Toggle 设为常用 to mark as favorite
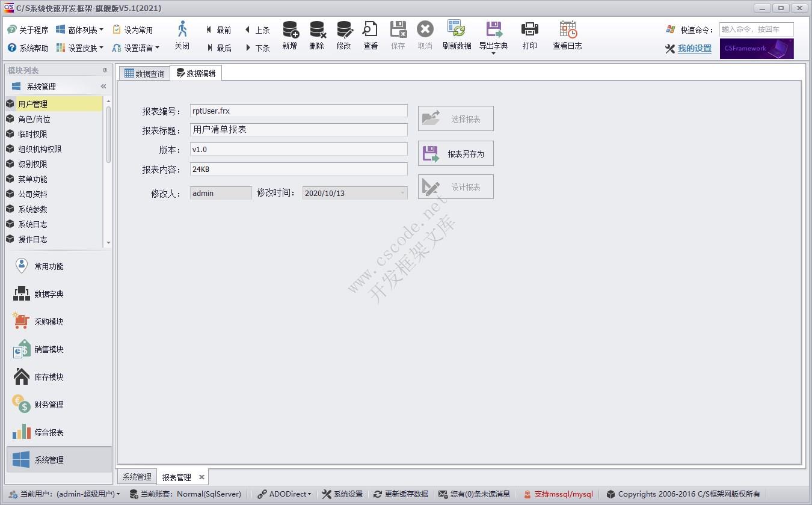Viewport: 812px width, 505px height. (x=136, y=29)
